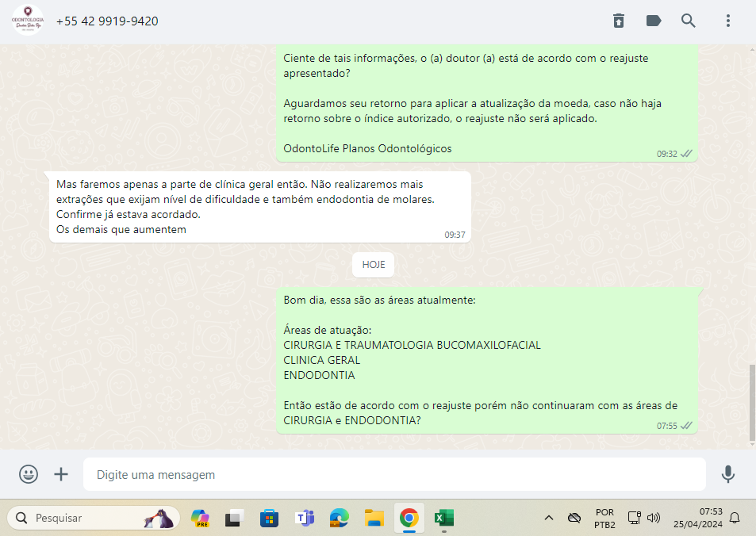Open volume control tray icon

click(x=654, y=519)
